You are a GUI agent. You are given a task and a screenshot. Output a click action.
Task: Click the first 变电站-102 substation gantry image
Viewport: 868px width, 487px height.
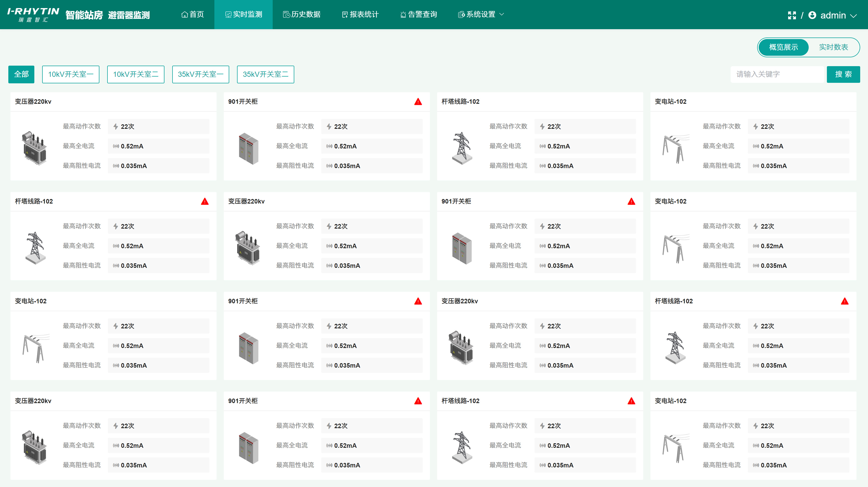(x=676, y=148)
